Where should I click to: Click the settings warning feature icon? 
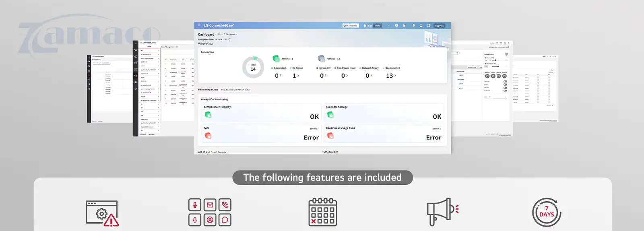coord(102,213)
